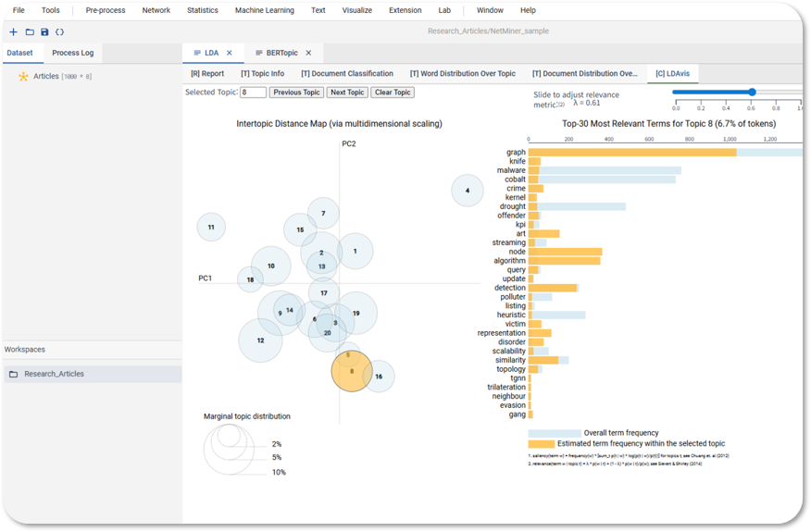The height and width of the screenshot is (532, 811).
Task: Close the LDA tab
Action: coord(229,53)
